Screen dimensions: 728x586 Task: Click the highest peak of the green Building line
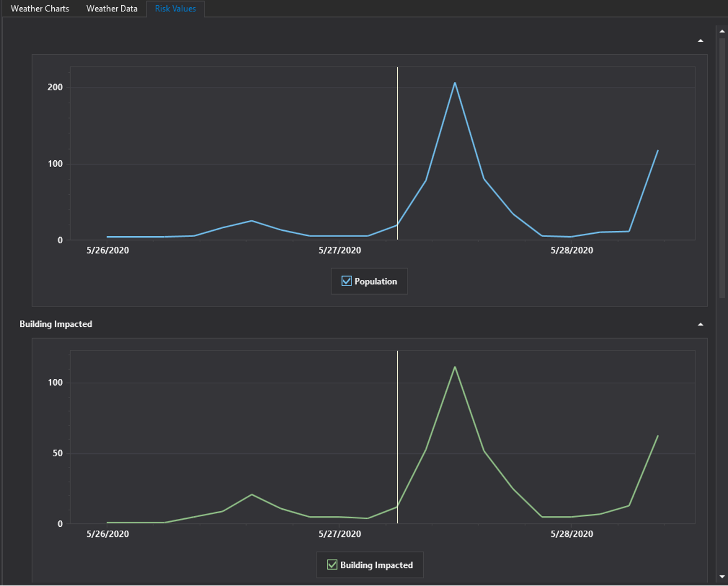point(455,368)
